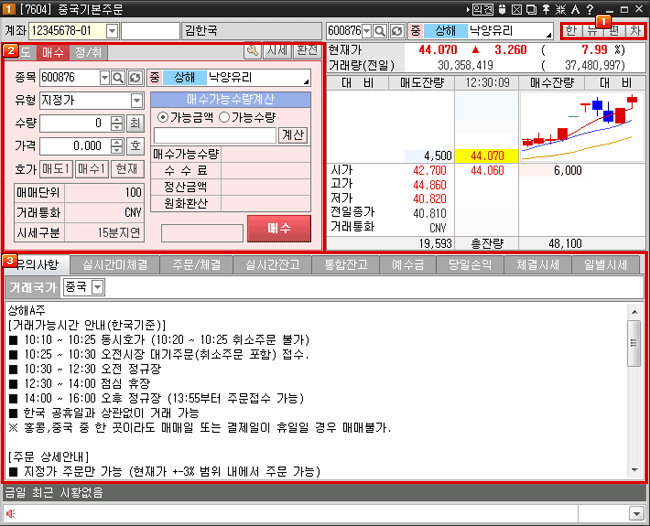Expand order panel 낙양유리 name field arrow
Image resolution: width=650 pixels, height=526 pixels.
306,81
